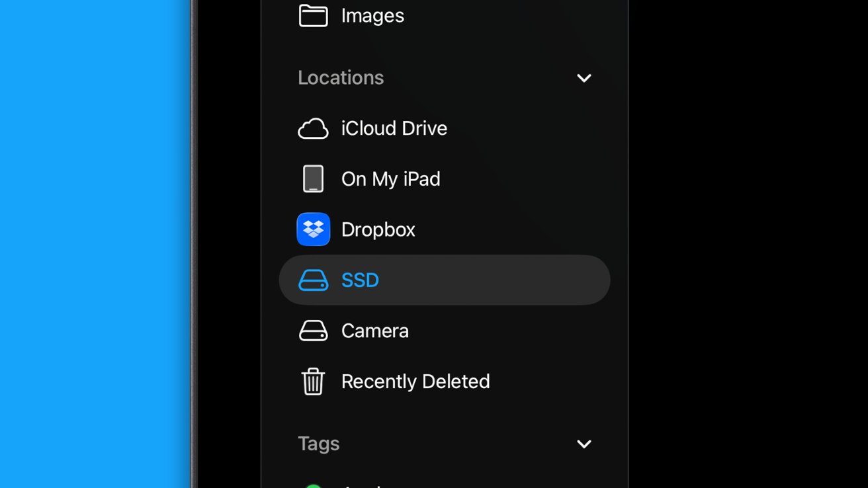Viewport: 868px width, 488px height.
Task: Click the Locations section header text
Action: 341,78
